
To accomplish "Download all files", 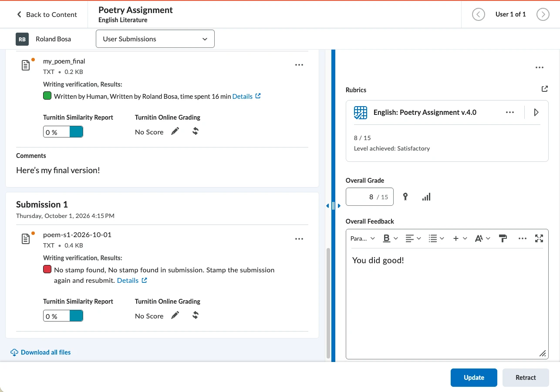I will (40, 352).
